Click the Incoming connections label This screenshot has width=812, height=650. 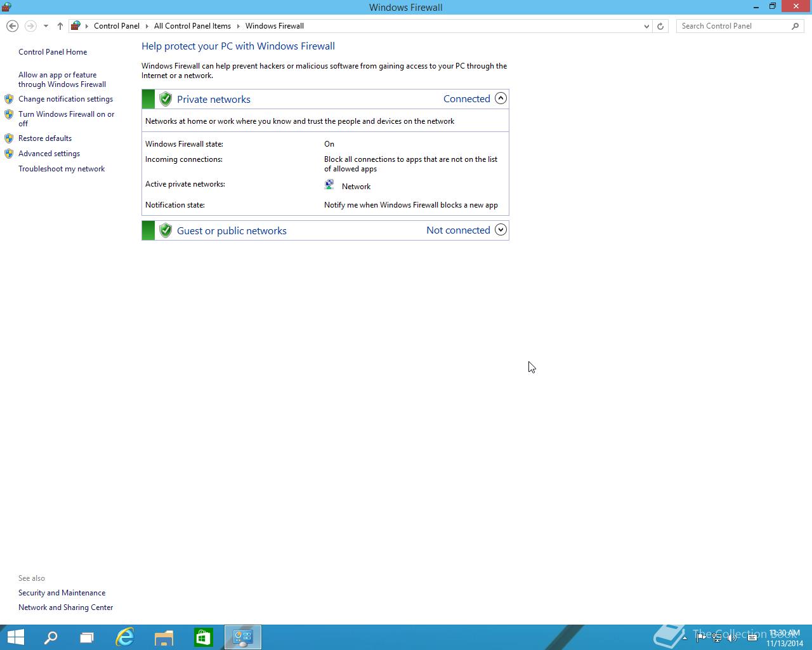[x=184, y=159]
